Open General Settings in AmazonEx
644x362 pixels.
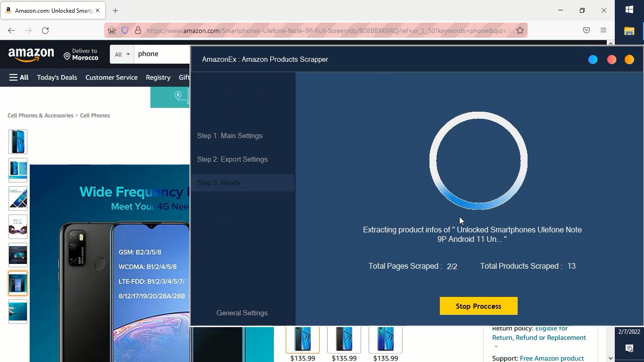(x=242, y=313)
